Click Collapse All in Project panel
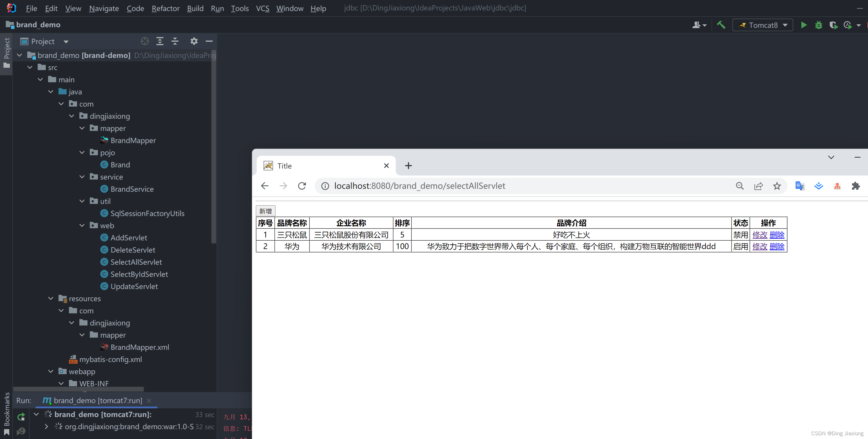Viewport: 868px width, 439px height. 175,41
